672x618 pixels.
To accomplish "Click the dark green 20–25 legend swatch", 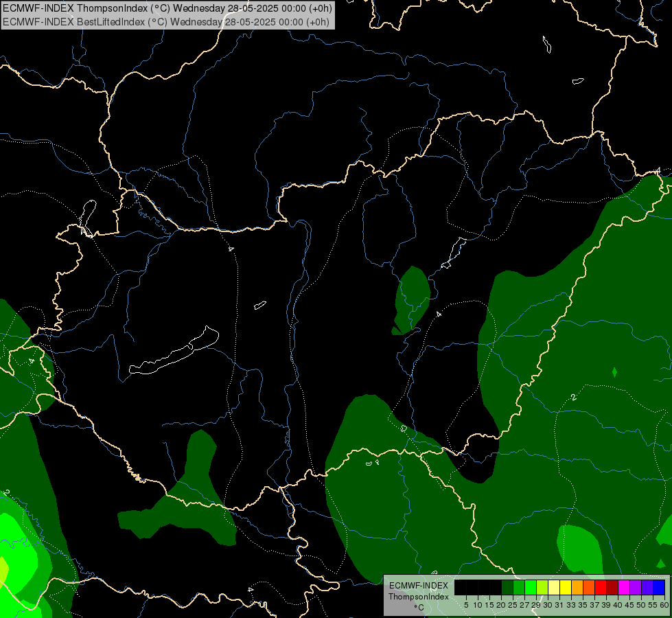I will (x=507, y=587).
